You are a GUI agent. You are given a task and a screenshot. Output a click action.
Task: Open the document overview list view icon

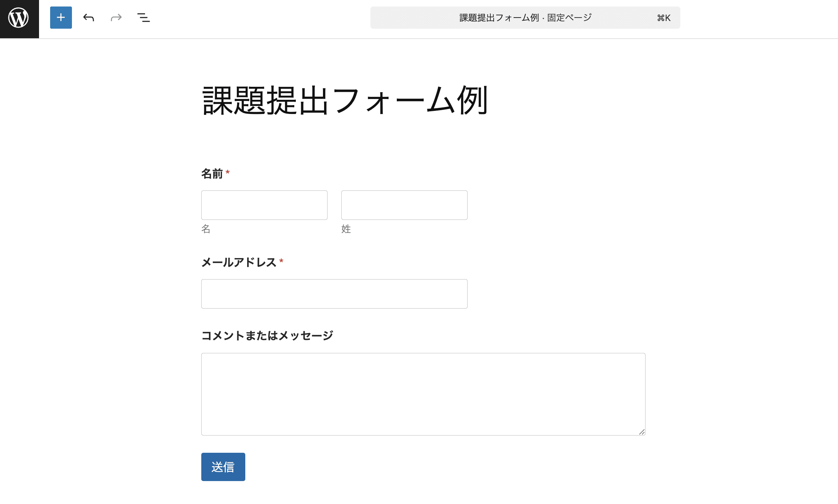pyautogui.click(x=143, y=18)
